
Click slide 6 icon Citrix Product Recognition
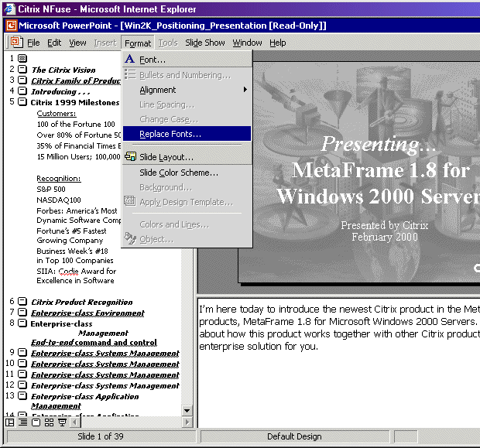(x=22, y=302)
